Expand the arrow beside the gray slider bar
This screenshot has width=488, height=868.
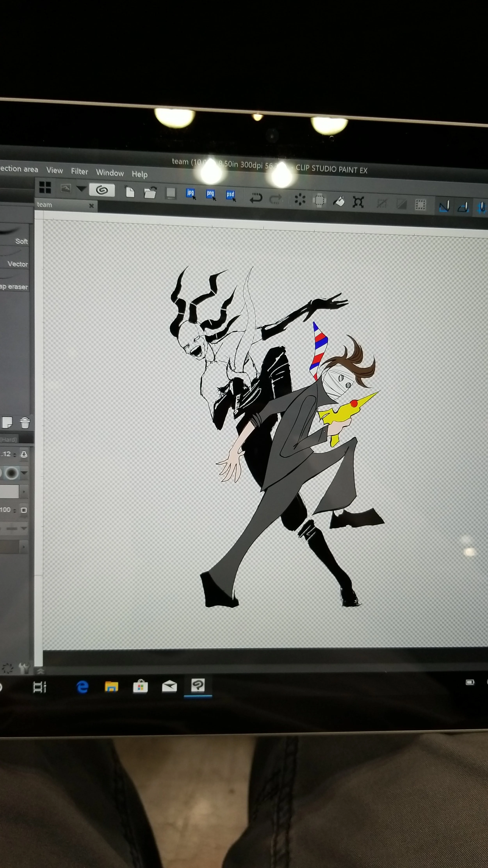point(24,492)
